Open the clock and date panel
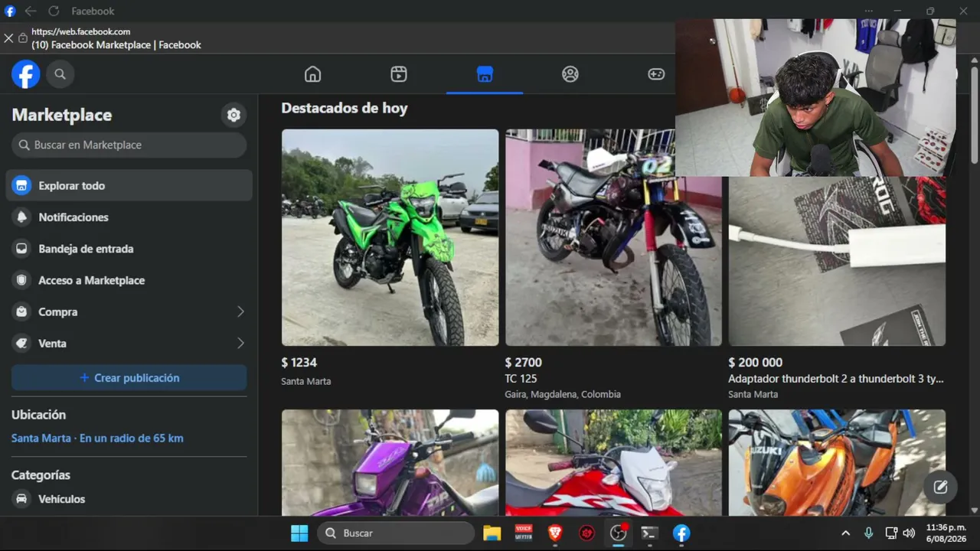The height and width of the screenshot is (551, 980). pyautogui.click(x=946, y=533)
